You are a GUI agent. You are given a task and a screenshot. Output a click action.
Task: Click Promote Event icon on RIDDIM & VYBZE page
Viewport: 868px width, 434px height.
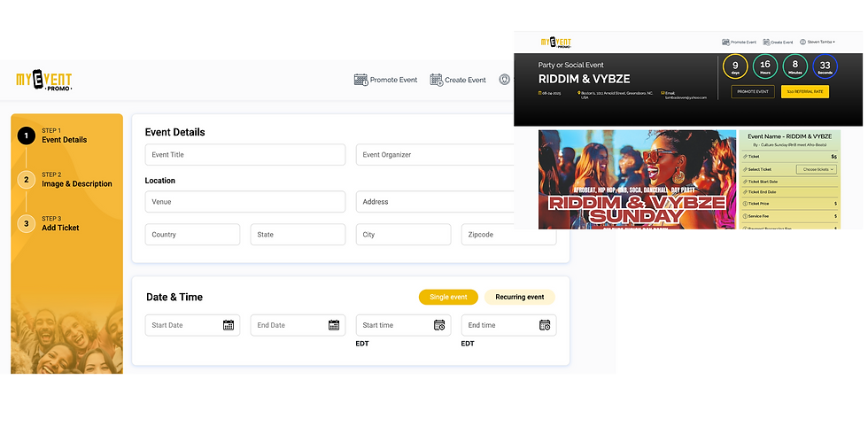(x=725, y=43)
